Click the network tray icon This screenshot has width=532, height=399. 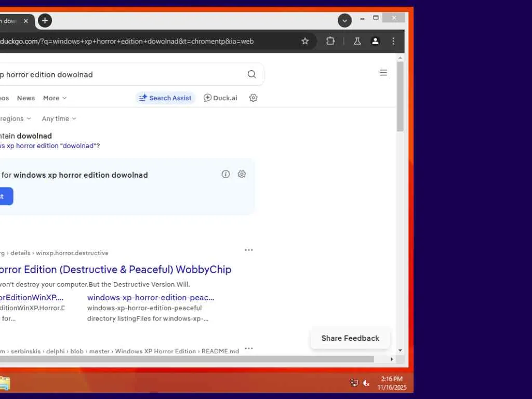point(354,383)
